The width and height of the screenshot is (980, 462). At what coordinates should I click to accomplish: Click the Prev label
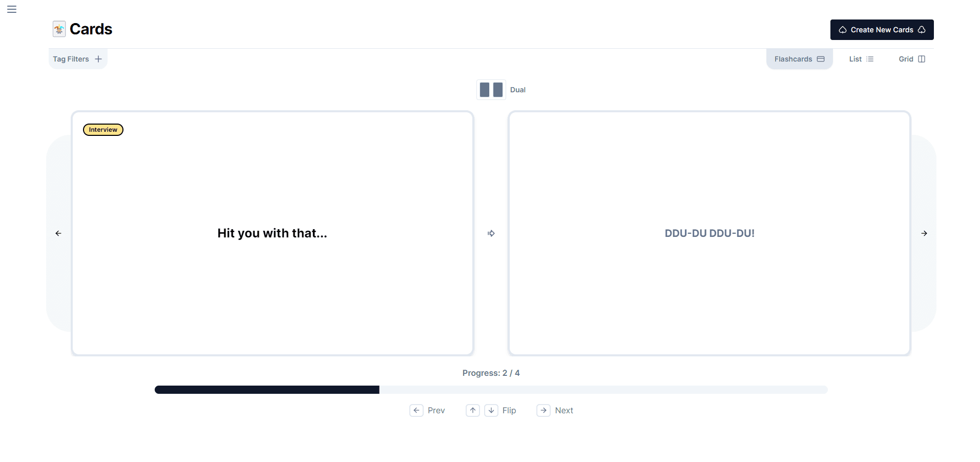click(436, 410)
